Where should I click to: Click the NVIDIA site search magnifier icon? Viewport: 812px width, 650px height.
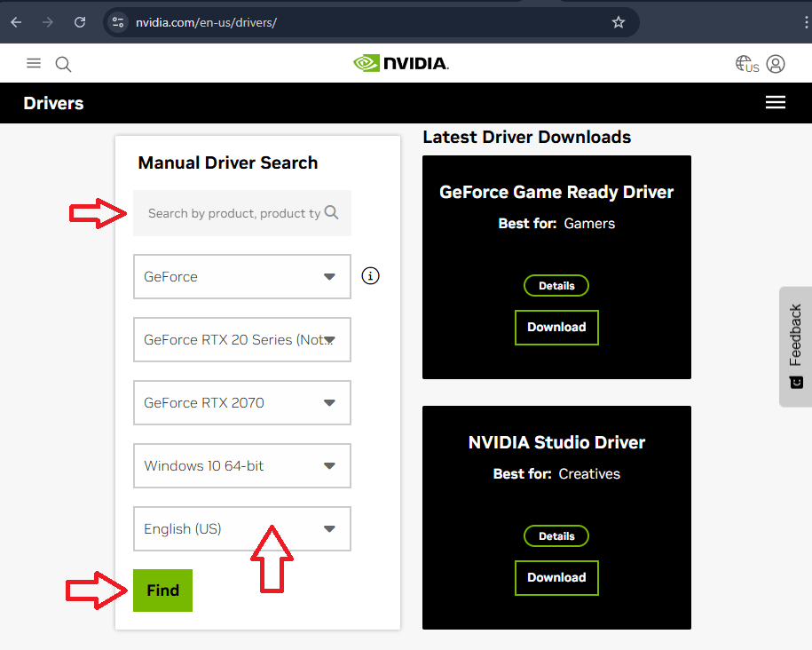[x=62, y=63]
